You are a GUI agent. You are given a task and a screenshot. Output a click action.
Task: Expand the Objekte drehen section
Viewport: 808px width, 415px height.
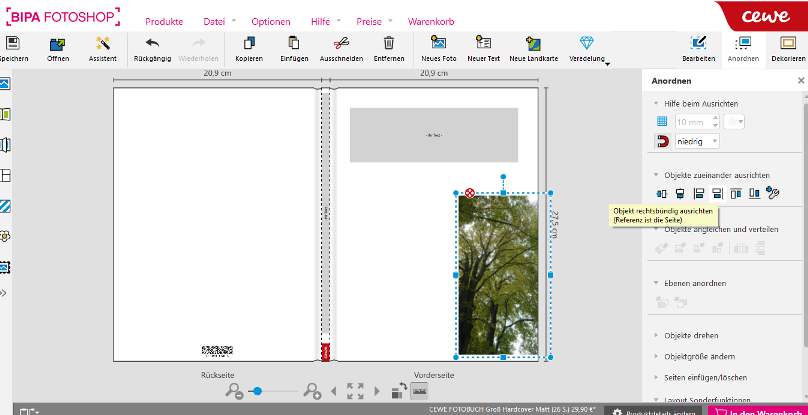pyautogui.click(x=656, y=335)
